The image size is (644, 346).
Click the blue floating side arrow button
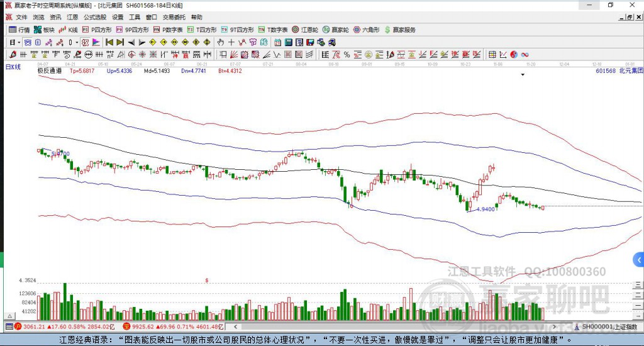pyautogui.click(x=638, y=259)
